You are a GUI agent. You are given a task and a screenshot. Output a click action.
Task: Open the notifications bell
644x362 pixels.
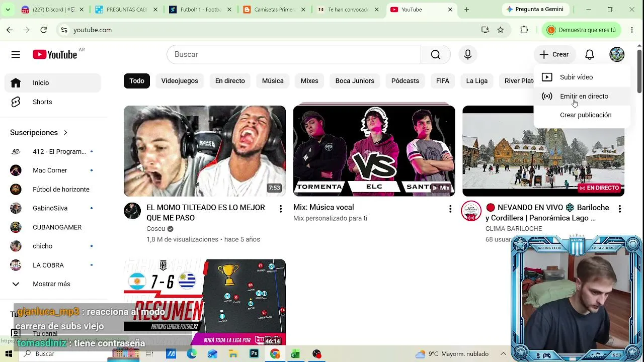[x=590, y=54]
